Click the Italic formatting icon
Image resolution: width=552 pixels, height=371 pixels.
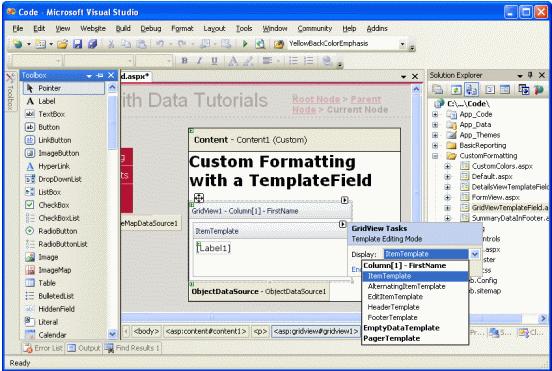pyautogui.click(x=199, y=61)
